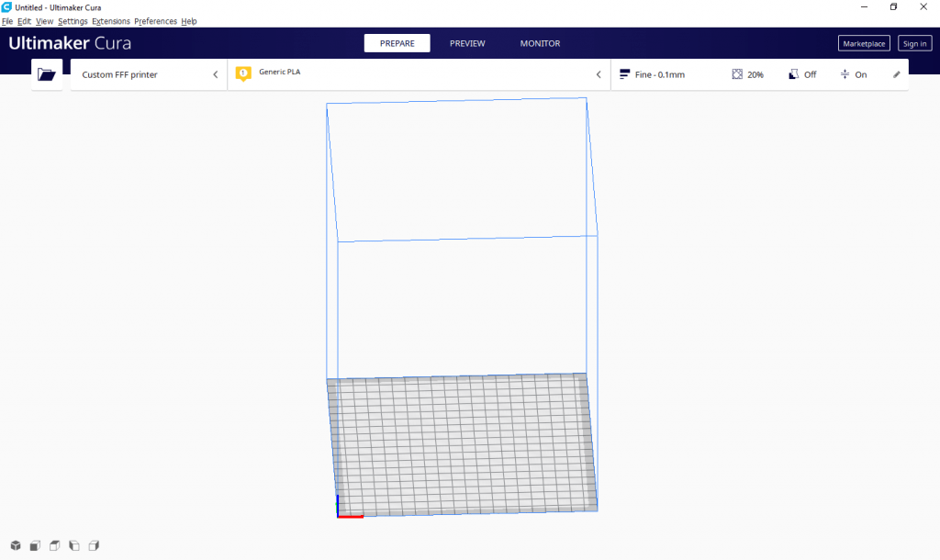This screenshot has width=940, height=560.
Task: Click the Cura app icon in title bar
Action: click(6, 7)
